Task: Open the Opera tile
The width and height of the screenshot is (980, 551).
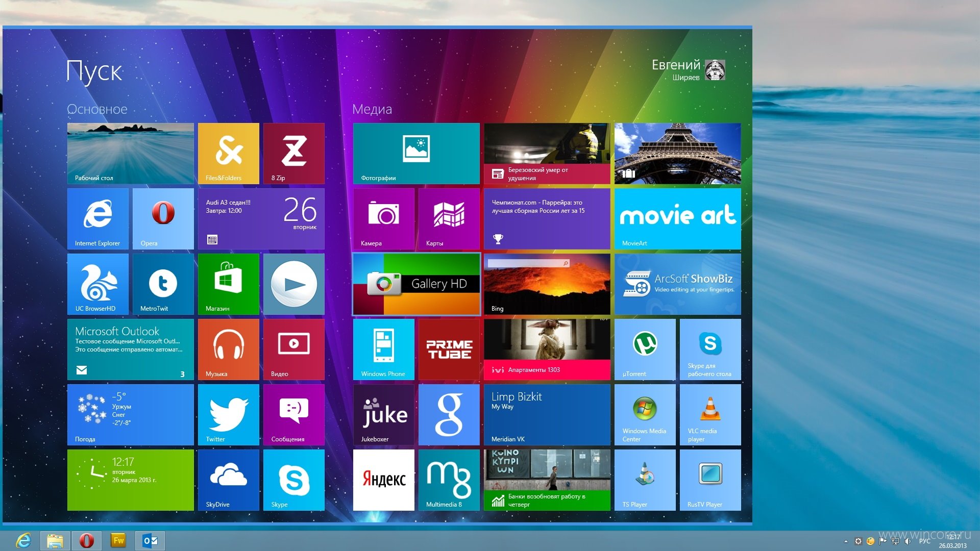Action: tap(163, 219)
